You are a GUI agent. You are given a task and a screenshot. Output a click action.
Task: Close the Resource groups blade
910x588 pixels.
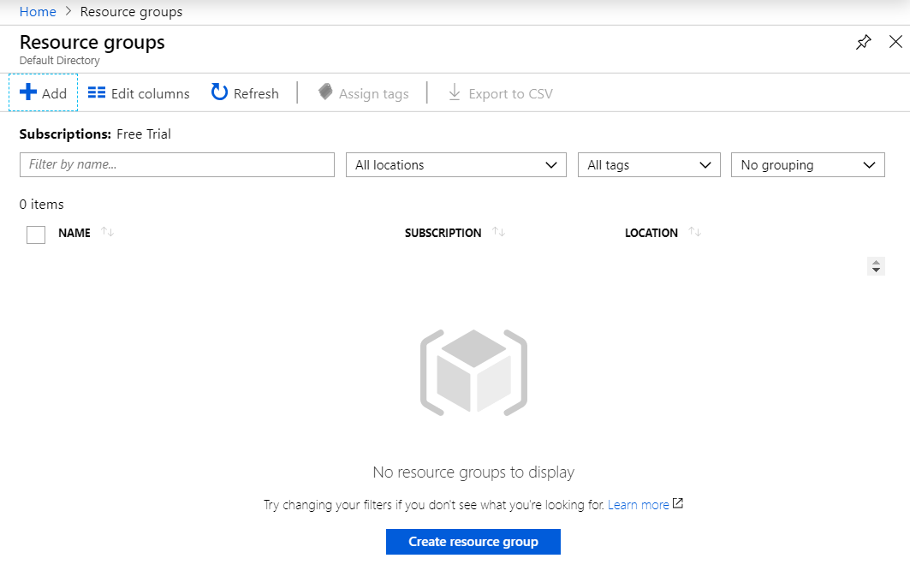pyautogui.click(x=895, y=42)
